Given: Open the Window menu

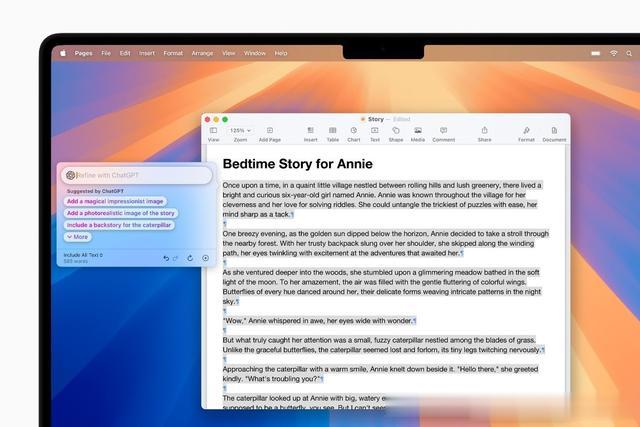Looking at the screenshot, I should tap(255, 53).
